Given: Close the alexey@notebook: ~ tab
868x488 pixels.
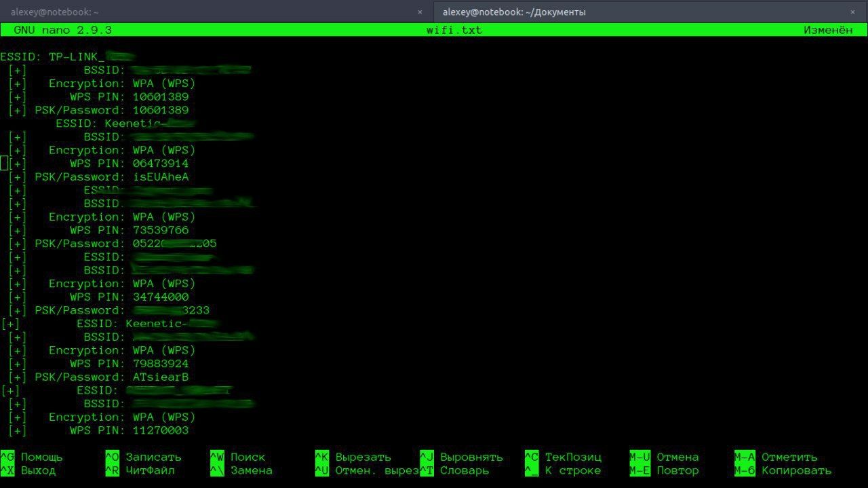Looking at the screenshot, I should point(420,12).
